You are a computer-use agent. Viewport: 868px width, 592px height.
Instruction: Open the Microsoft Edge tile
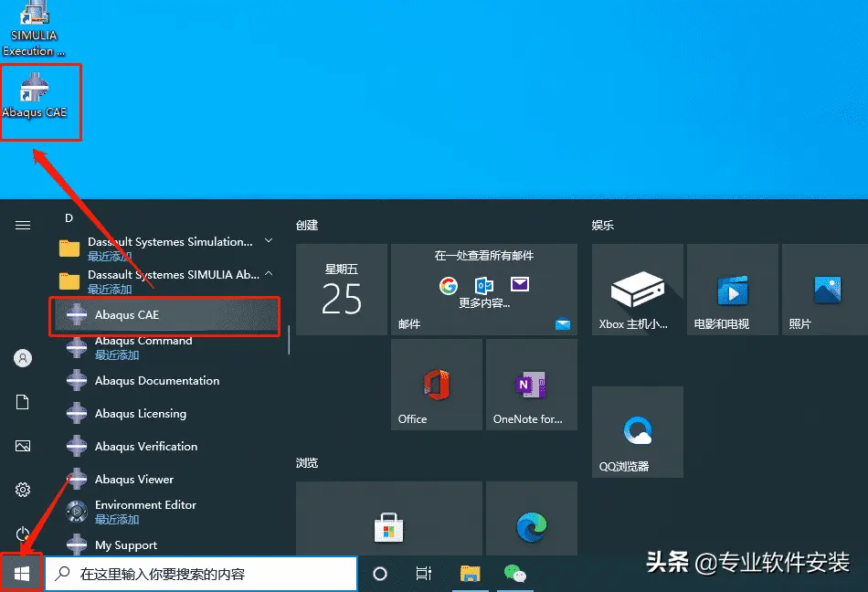[532, 518]
